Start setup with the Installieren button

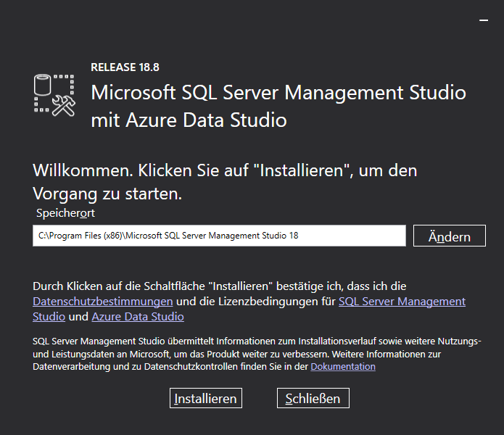(206, 398)
